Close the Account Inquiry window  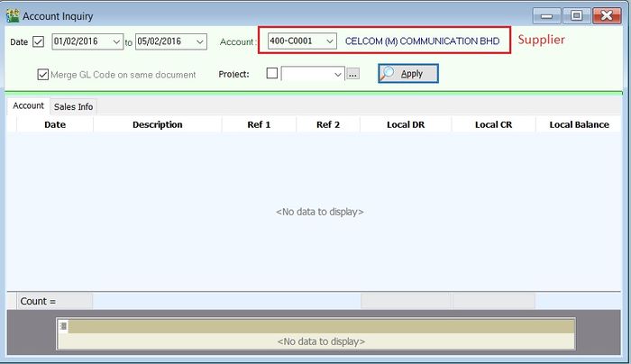pyautogui.click(x=607, y=15)
